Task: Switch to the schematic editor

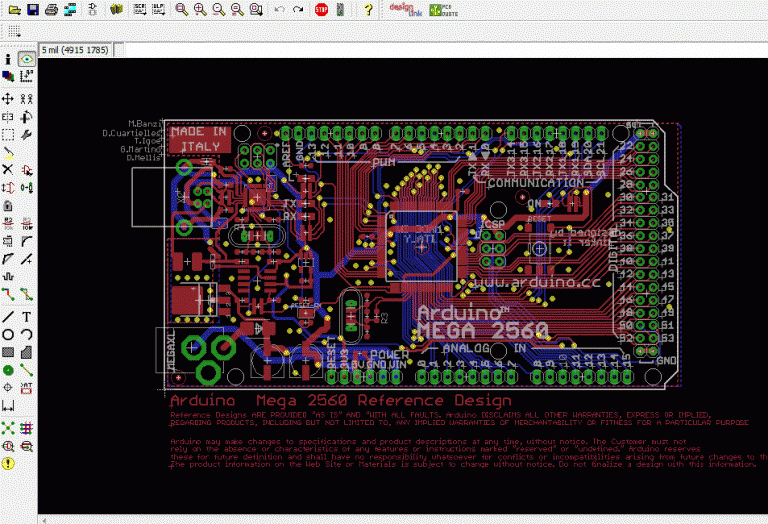Action: pyautogui.click(x=93, y=9)
